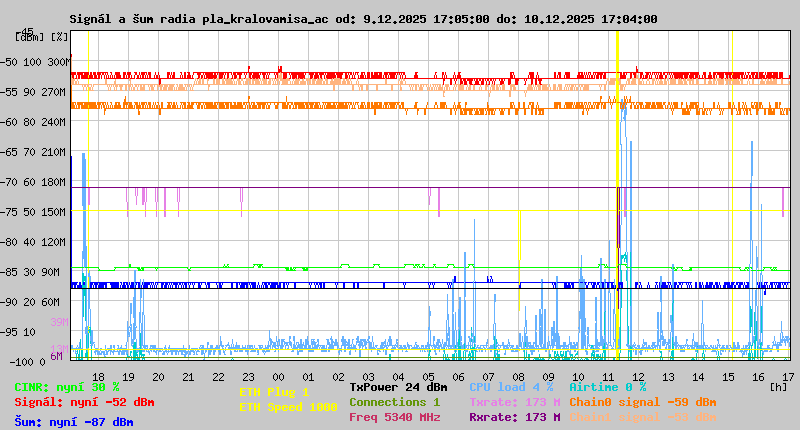Image resolution: width=800 pixels, height=430 pixels.
Task: Click the 'CINR: nyní 30 %' legend entry
Action: tap(67, 388)
